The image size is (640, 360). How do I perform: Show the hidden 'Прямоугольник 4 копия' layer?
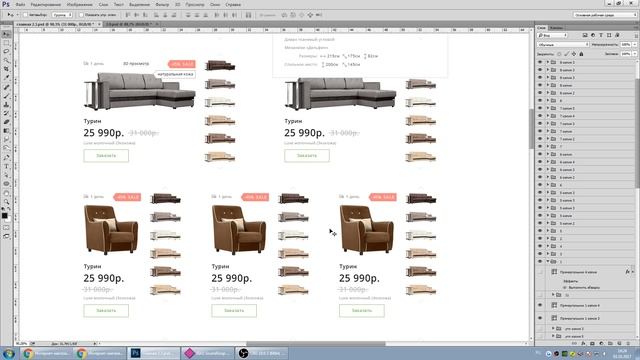click(540, 272)
